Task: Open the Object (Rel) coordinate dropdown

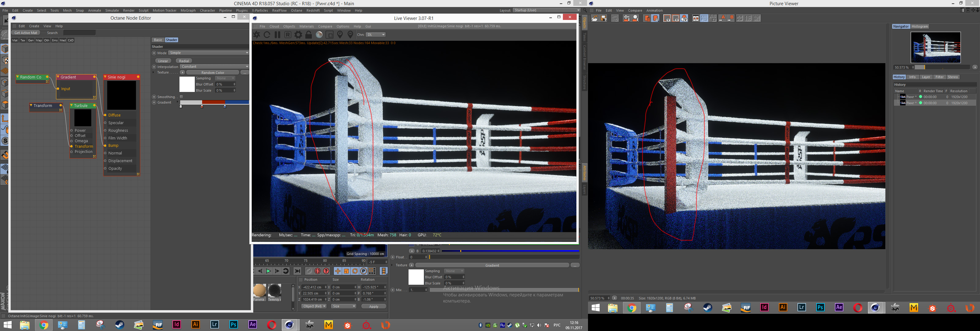Action: tap(314, 306)
